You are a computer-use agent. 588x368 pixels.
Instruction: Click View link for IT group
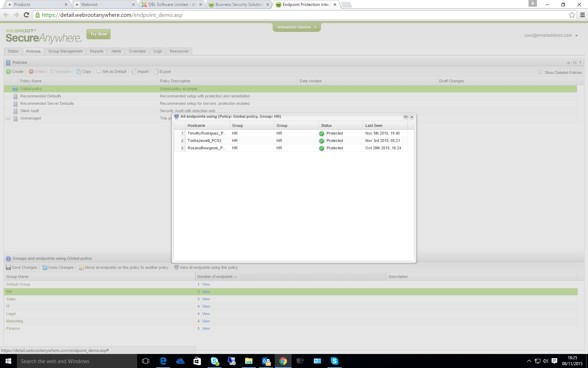pyautogui.click(x=206, y=307)
